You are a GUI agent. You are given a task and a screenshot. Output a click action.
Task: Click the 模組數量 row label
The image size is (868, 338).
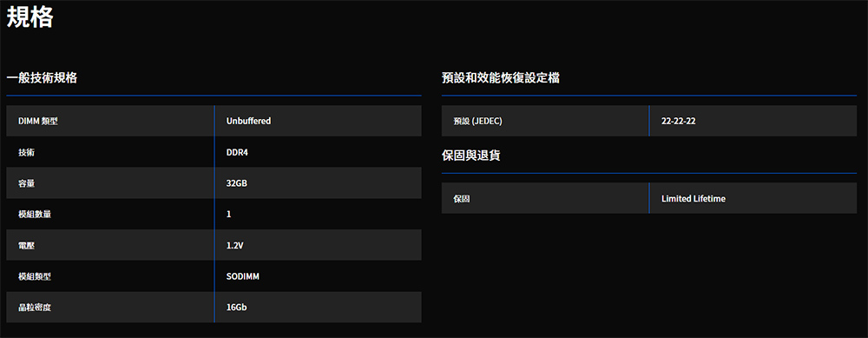[x=35, y=215]
